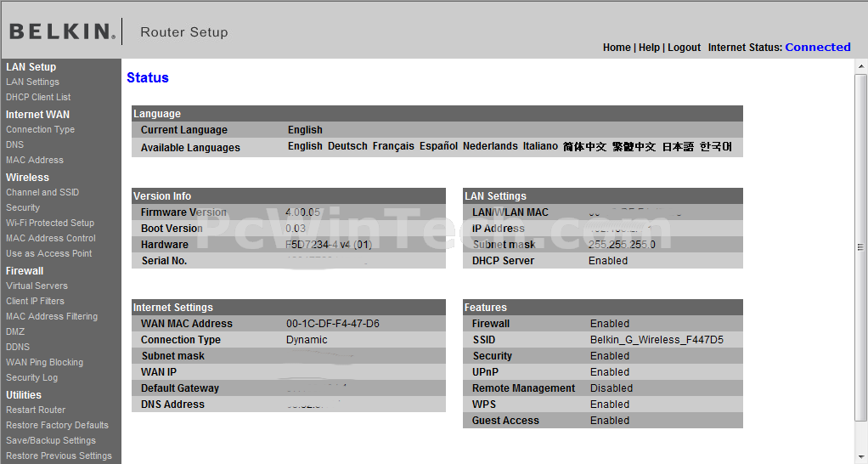Screen dimensions: 868x464
Task: Open the DNS settings page
Action: point(15,144)
